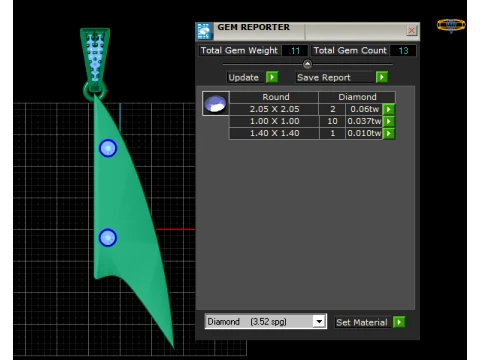Click the quantity 2 cell
Screen dimensions: 480x360
[332, 109]
